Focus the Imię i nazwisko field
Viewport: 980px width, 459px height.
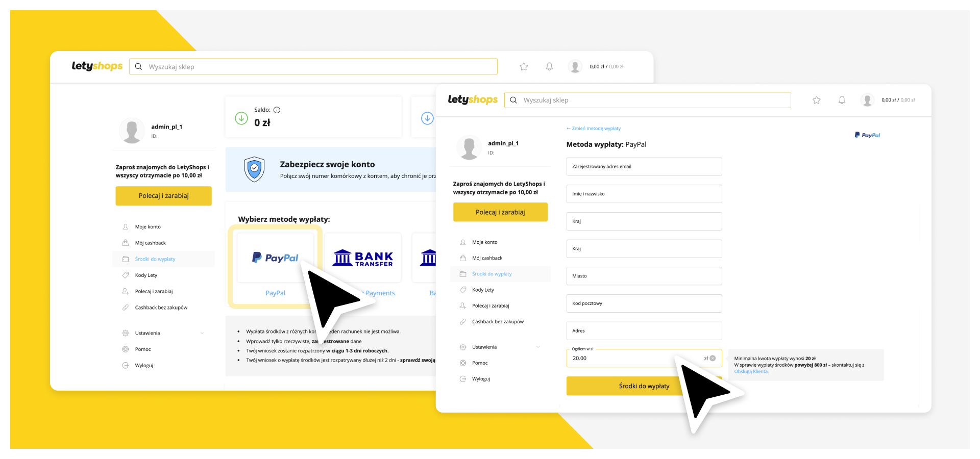coord(644,194)
